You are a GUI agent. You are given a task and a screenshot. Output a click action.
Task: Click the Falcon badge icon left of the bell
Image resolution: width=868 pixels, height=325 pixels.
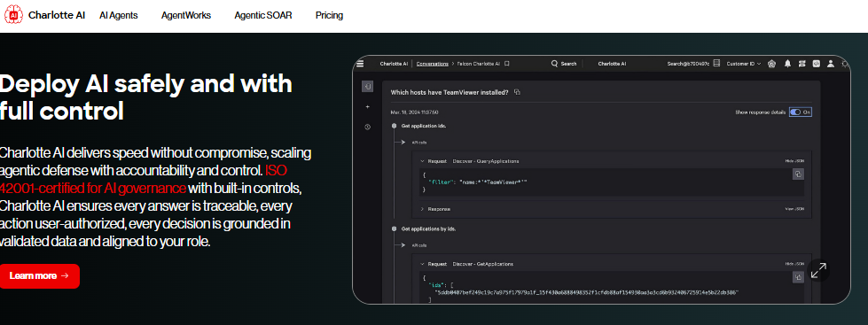(772, 64)
